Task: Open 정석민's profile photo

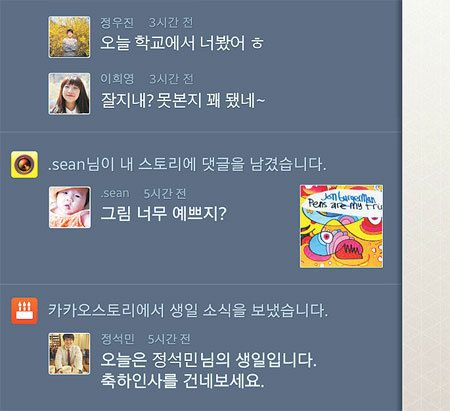Action: (x=69, y=354)
